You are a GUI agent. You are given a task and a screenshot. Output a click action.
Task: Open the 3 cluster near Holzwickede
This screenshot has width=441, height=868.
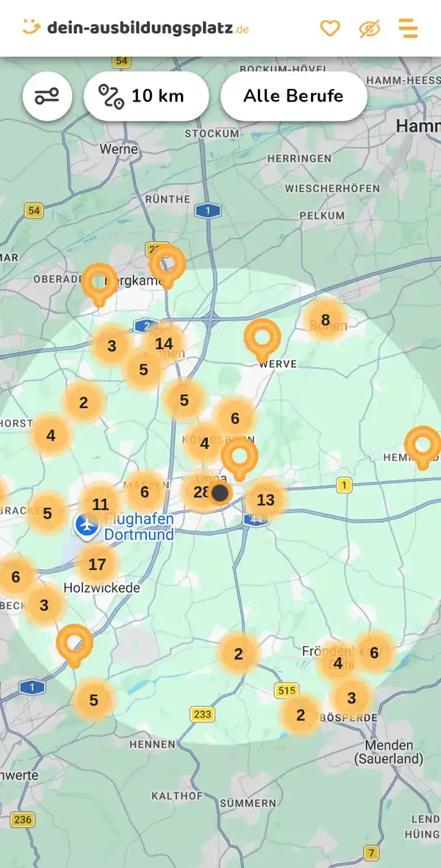pyautogui.click(x=44, y=605)
